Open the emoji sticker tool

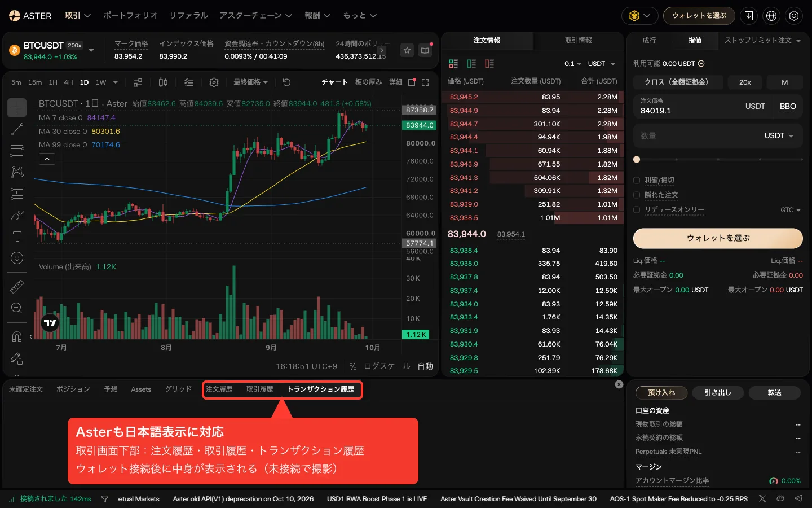click(17, 258)
